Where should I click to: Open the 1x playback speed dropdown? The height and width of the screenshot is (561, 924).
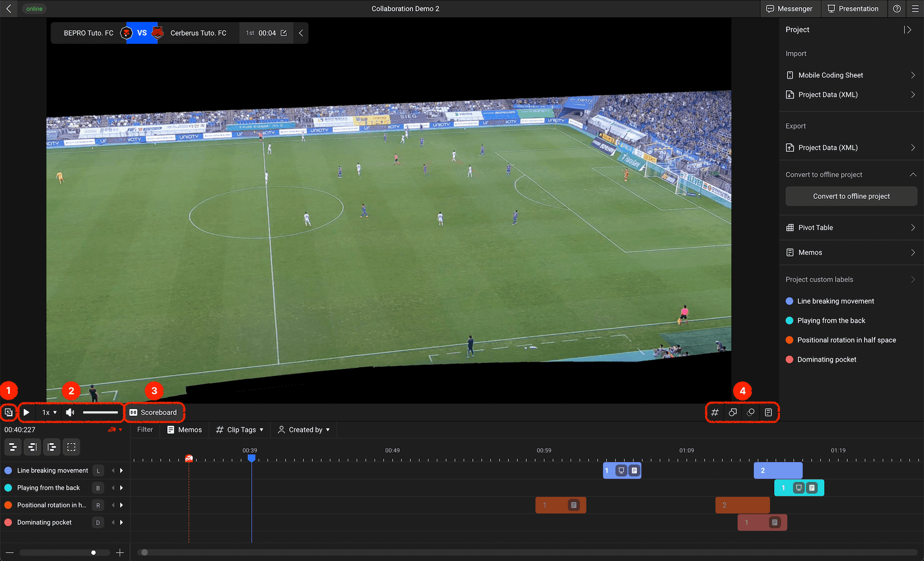click(x=49, y=413)
